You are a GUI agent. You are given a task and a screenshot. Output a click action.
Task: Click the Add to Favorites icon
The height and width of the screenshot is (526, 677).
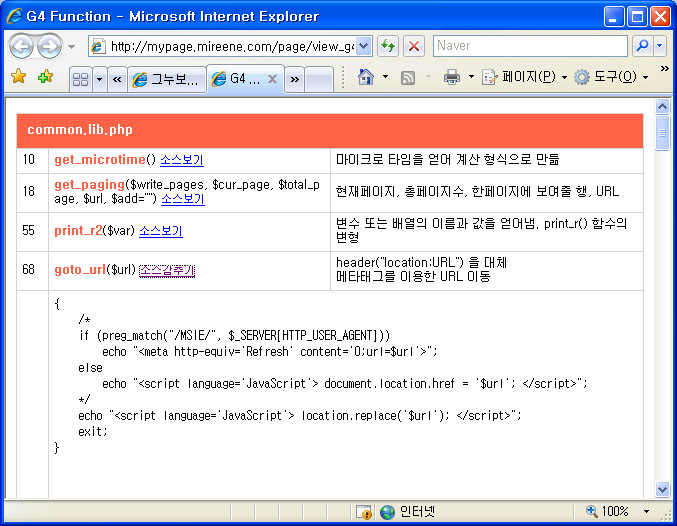click(x=45, y=77)
